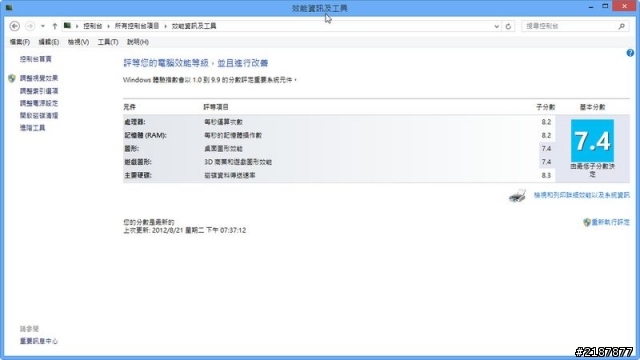Select the 記憶體 (RAM) row label
640x360 pixels.
pyautogui.click(x=145, y=135)
